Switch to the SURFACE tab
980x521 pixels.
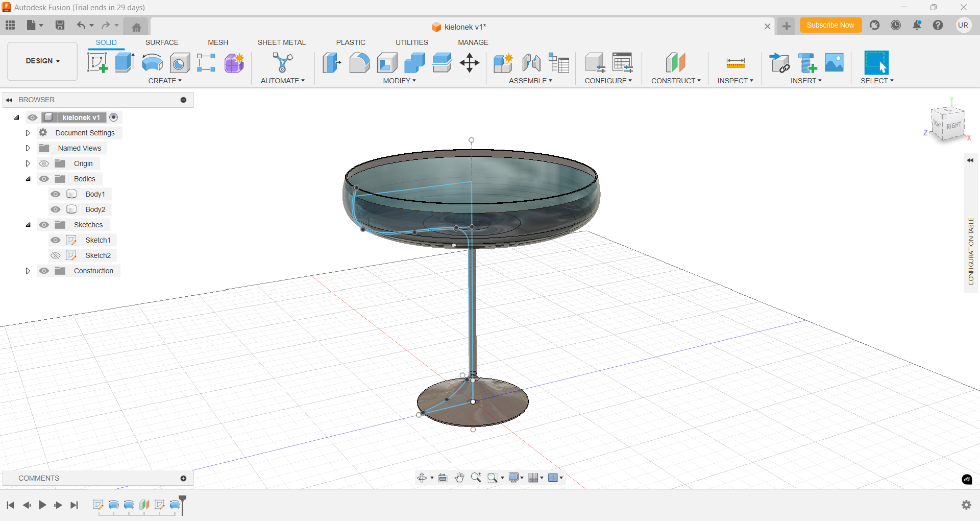[x=162, y=42]
